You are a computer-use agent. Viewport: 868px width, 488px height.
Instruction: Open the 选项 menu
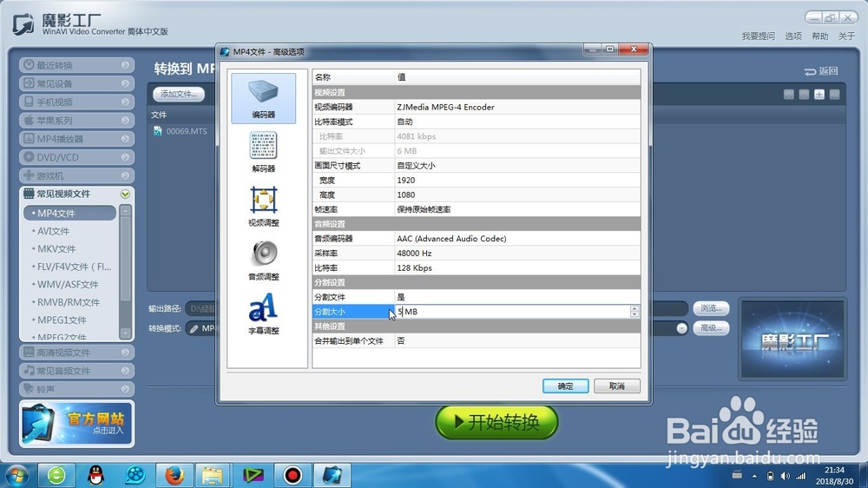click(x=792, y=36)
